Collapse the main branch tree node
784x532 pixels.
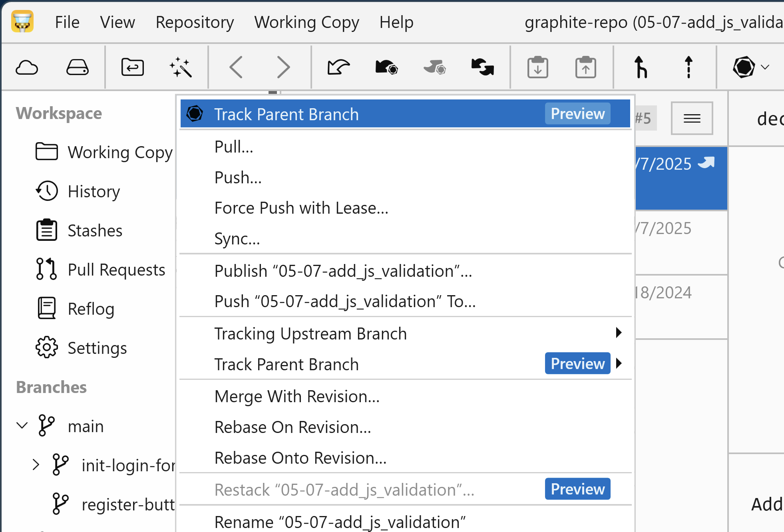22,425
